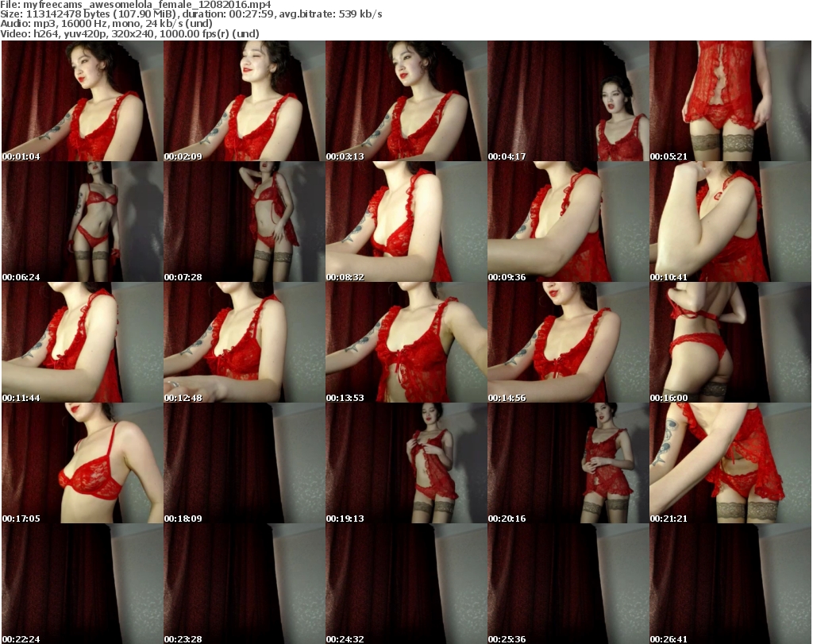Image resolution: width=813 pixels, height=644 pixels.
Task: Select the thumbnail at 00:08:32
Action: (406, 222)
